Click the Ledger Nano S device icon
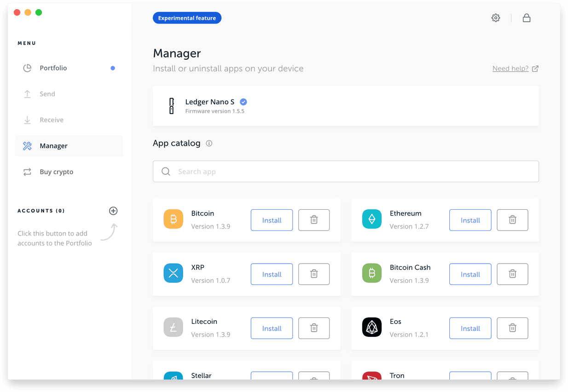The height and width of the screenshot is (392, 568). tap(172, 106)
